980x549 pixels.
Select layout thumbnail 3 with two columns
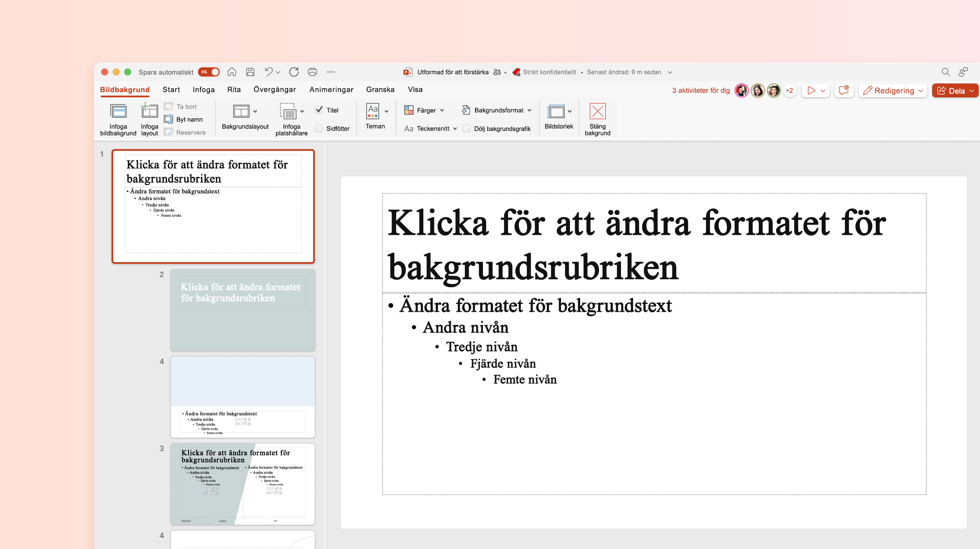coord(243,484)
